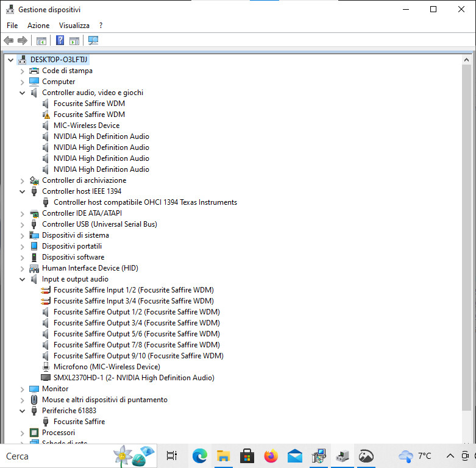This screenshot has height=468, width=476.
Task: Click the Forward arrow toolbar icon
Action: point(23,40)
